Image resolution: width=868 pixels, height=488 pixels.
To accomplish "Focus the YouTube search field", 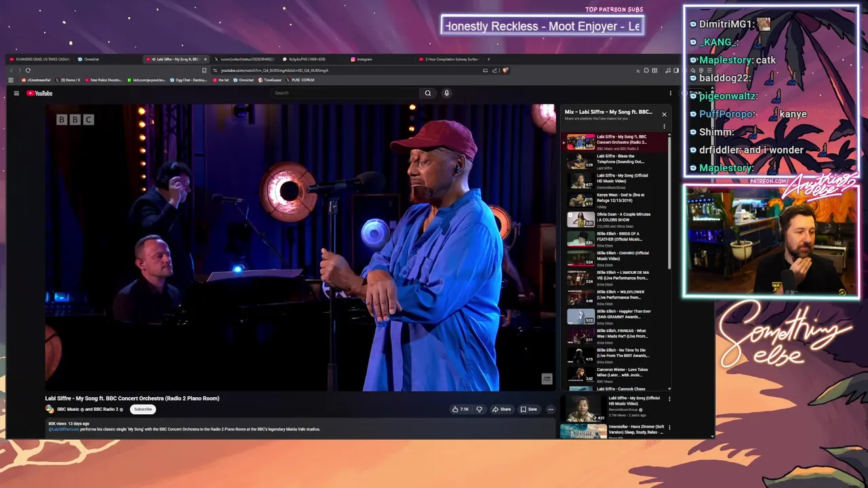I will [346, 93].
